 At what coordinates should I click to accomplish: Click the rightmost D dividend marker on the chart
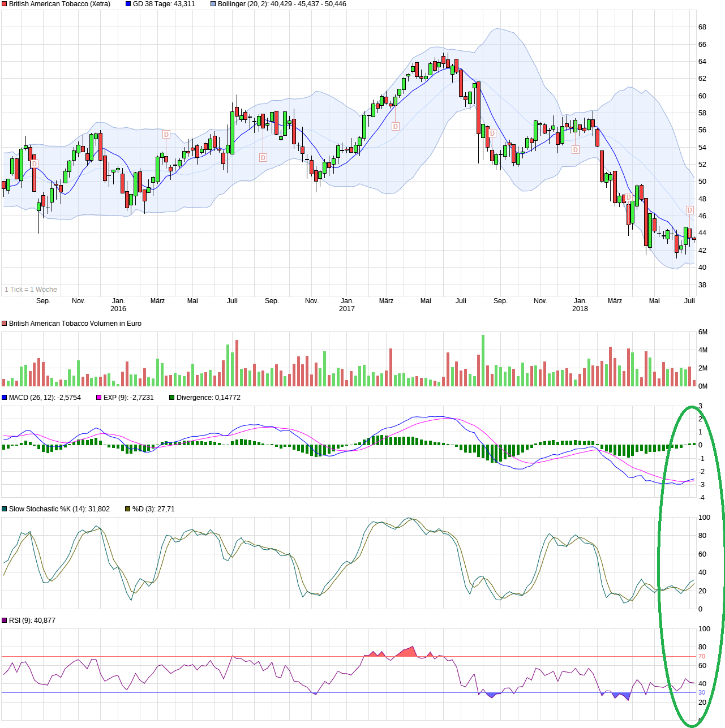(689, 210)
